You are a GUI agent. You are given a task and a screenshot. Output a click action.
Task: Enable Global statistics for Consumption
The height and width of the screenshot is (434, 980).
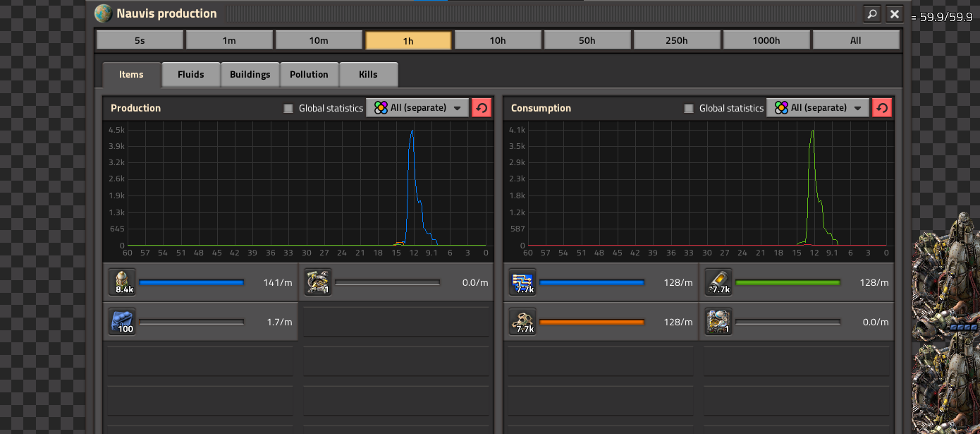[688, 108]
